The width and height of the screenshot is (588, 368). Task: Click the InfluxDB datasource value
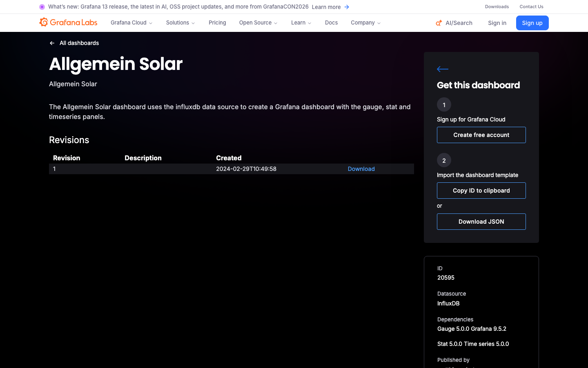pyautogui.click(x=448, y=303)
